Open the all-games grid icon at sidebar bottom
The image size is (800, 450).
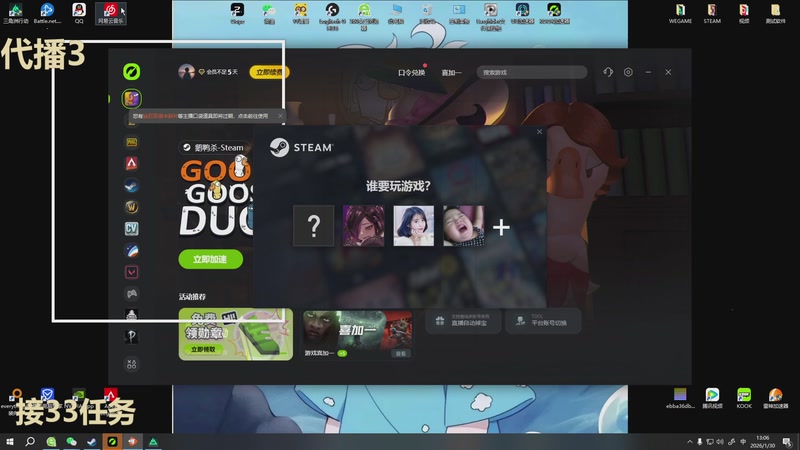coord(132,364)
